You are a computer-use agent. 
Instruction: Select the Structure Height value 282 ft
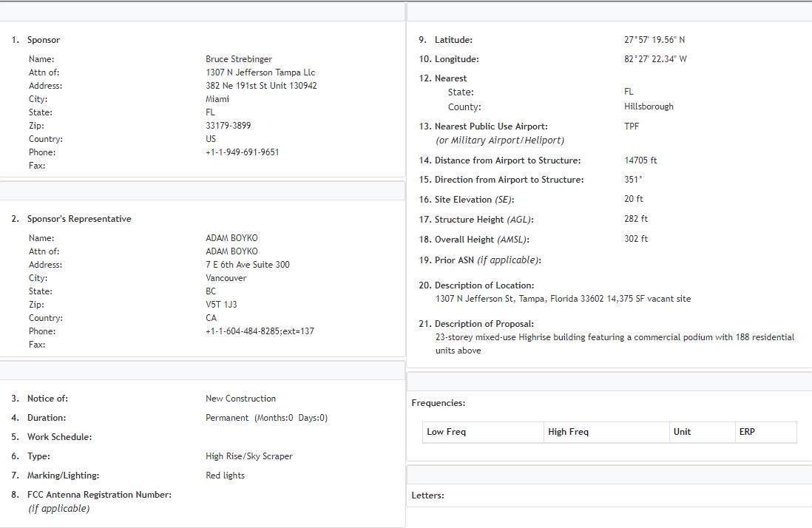click(x=636, y=219)
